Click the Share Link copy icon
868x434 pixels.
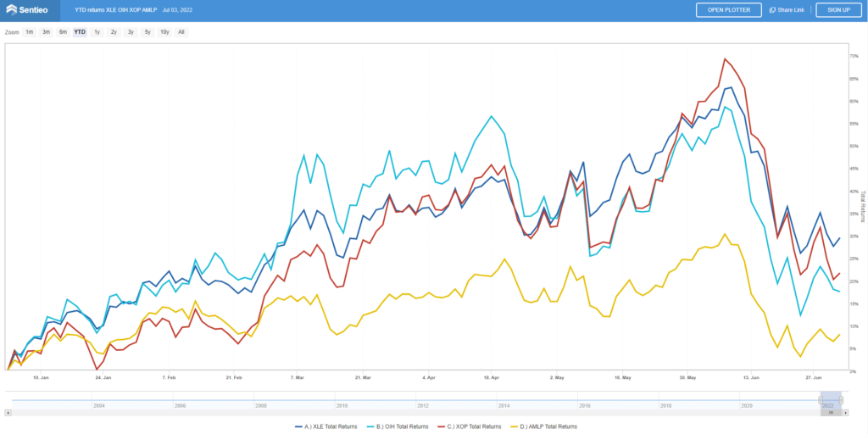772,10
